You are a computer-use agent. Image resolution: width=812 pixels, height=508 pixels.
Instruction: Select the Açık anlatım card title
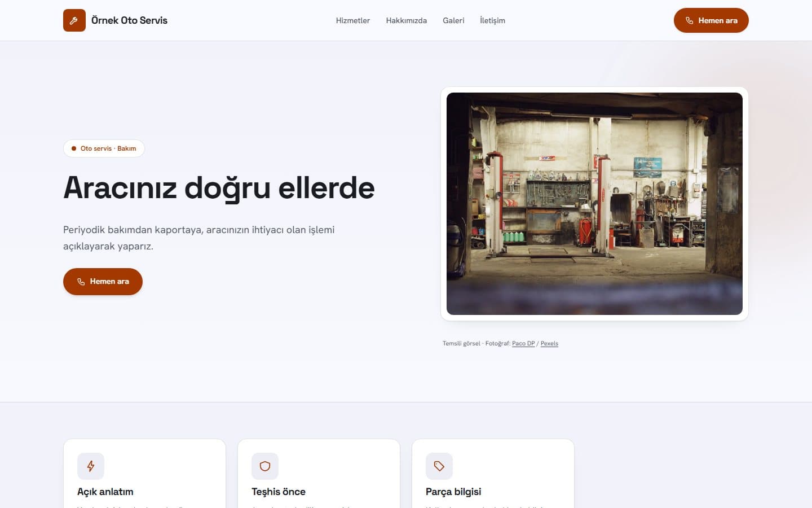pos(105,492)
